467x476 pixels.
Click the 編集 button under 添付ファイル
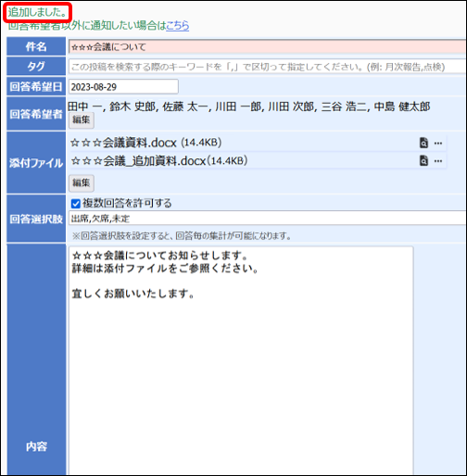[x=82, y=183]
